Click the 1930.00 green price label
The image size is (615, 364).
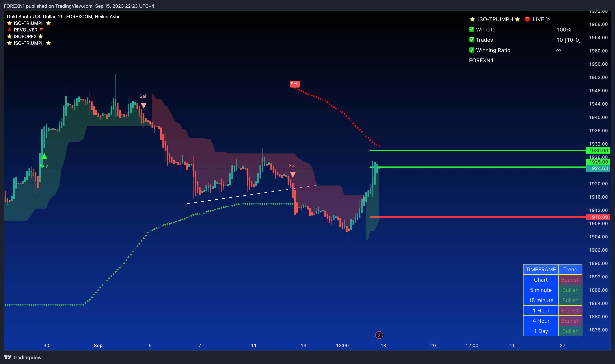598,151
